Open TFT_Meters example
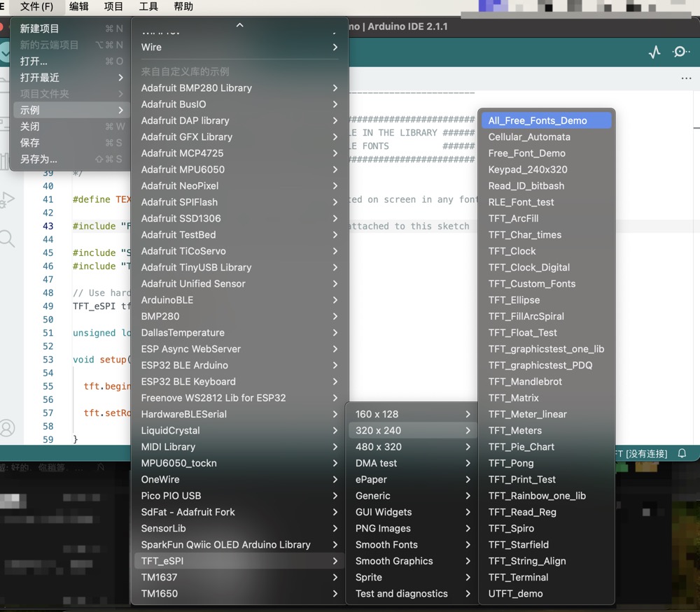This screenshot has width=700, height=612. pyautogui.click(x=547, y=430)
